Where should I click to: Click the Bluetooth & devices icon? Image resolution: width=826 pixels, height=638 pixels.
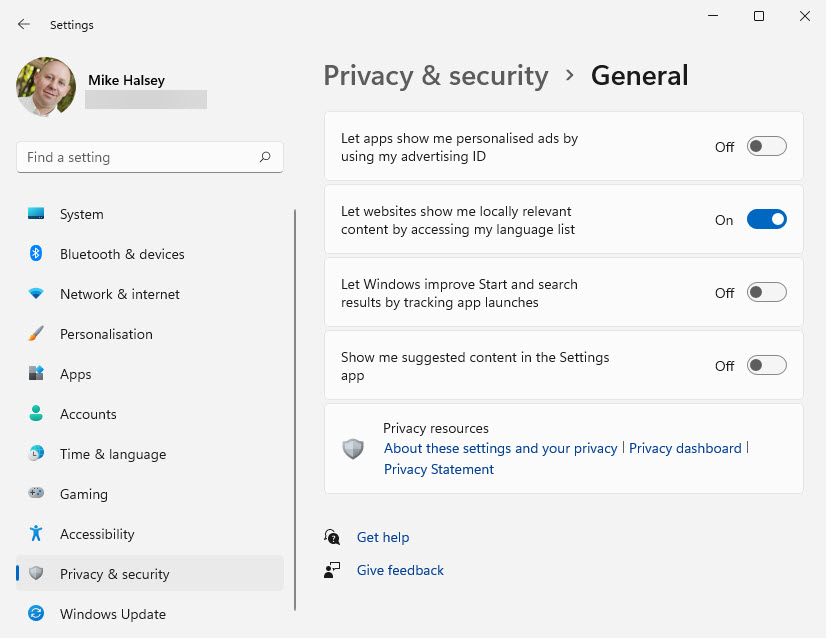[x=36, y=254]
